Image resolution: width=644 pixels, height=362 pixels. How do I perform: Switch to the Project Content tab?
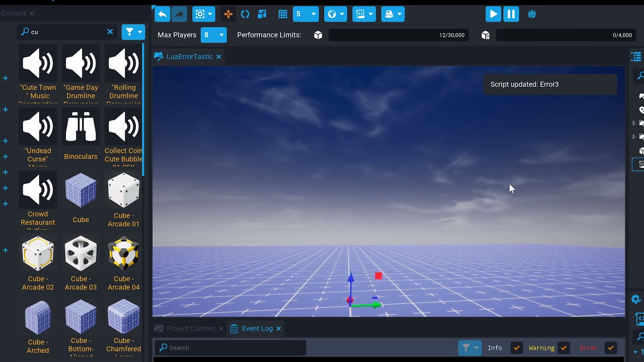(191, 328)
